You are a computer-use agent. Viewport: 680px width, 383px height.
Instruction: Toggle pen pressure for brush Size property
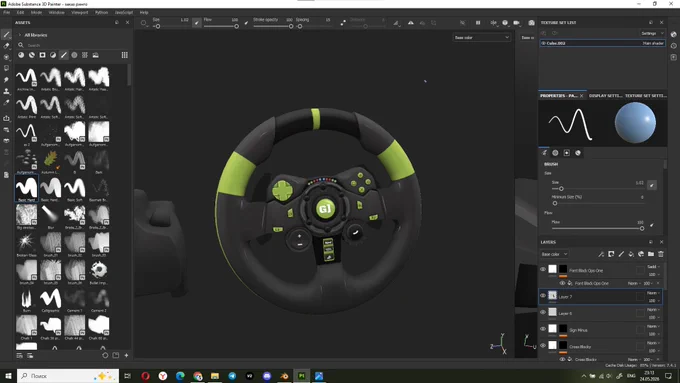[651, 185]
